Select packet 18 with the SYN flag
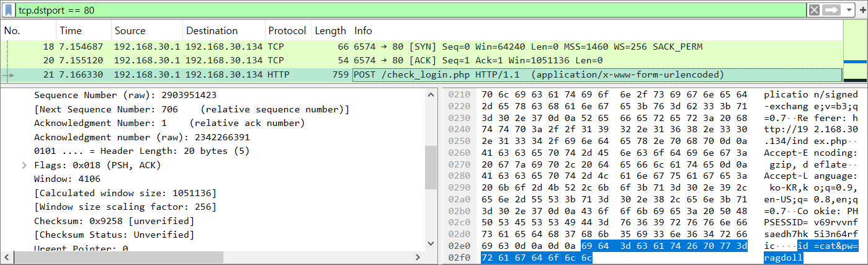Viewport: 868px width, 265px height. tap(422, 47)
